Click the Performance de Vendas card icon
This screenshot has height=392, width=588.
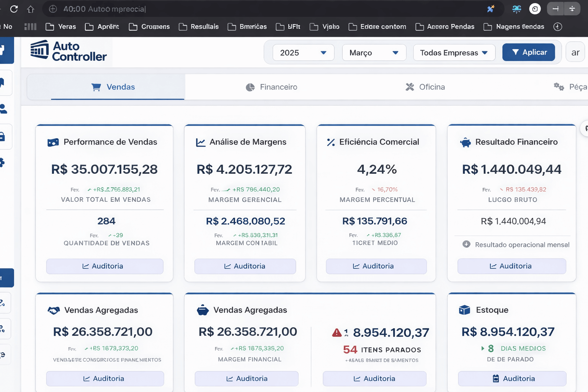pos(53,142)
